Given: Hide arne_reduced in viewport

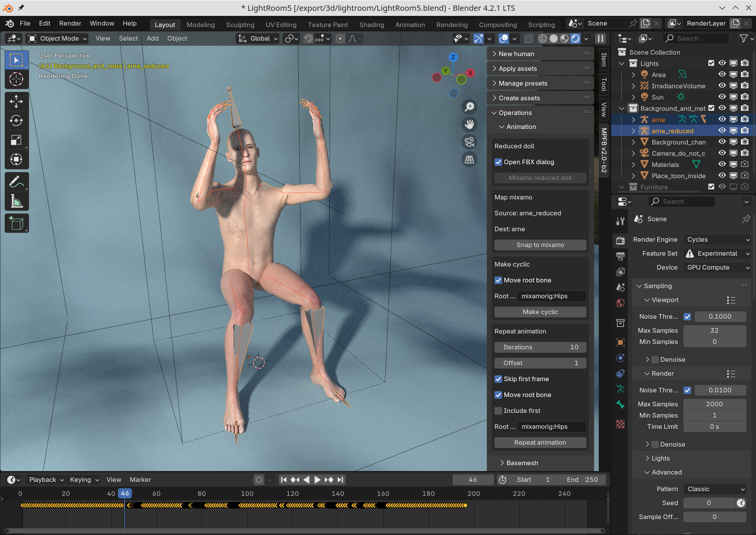Looking at the screenshot, I should tap(722, 131).
